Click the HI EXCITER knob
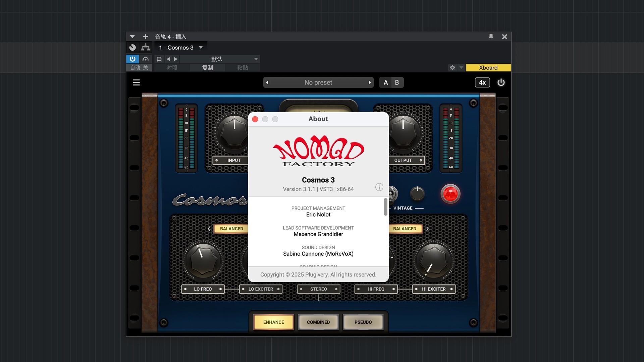Viewport: 644px width, 362px height. coord(434,261)
